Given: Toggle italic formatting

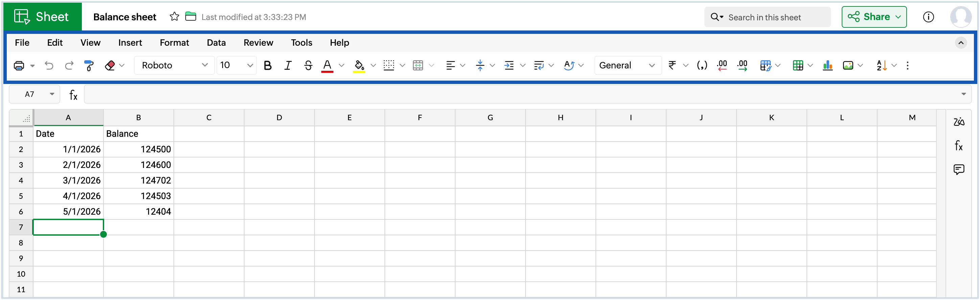Looking at the screenshot, I should click(x=287, y=65).
